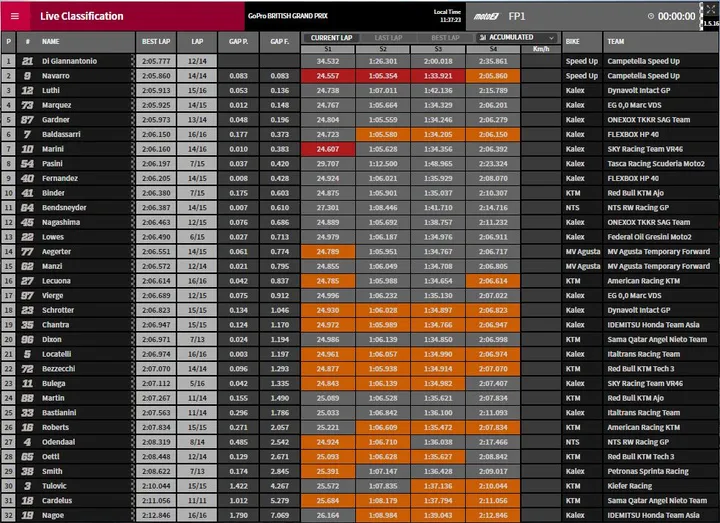Click Tulovic's team Kiefer Racing
This screenshot has width=720, height=523.
pos(630,486)
